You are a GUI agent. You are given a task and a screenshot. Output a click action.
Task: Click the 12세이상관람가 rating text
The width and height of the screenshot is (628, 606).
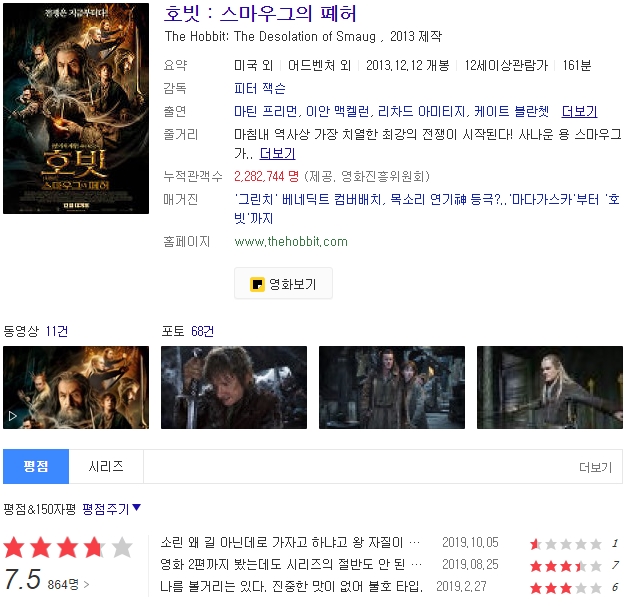506,65
